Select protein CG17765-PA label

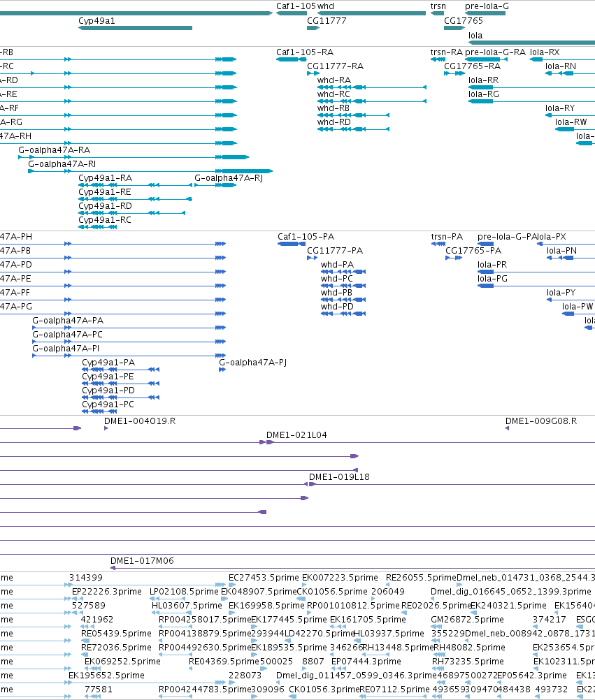(x=473, y=251)
